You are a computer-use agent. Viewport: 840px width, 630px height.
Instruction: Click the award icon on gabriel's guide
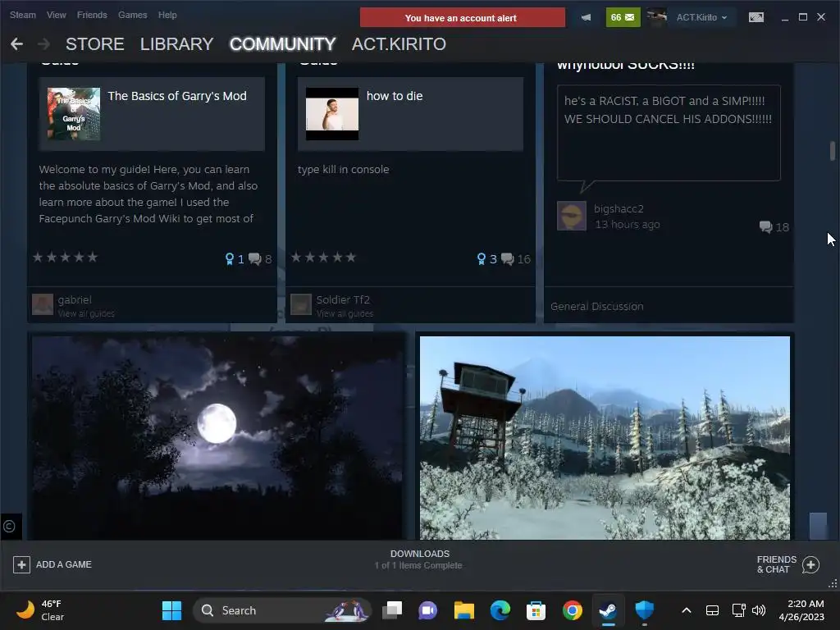(230, 259)
